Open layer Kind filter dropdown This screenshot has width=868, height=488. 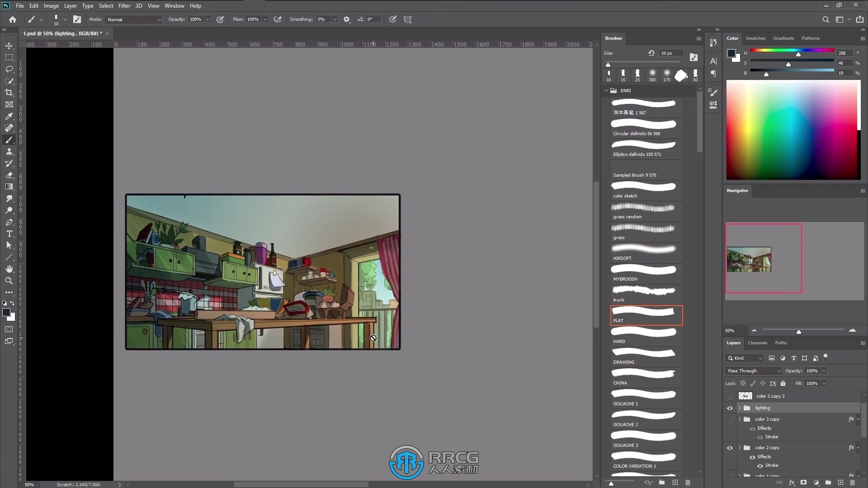744,358
